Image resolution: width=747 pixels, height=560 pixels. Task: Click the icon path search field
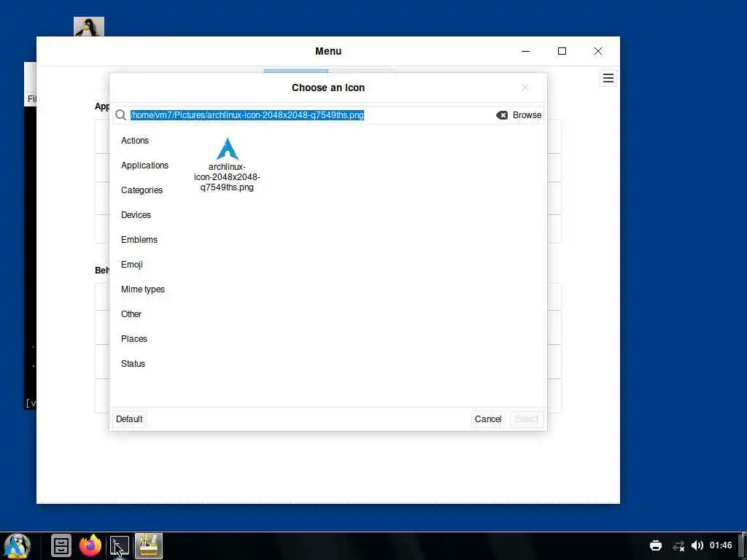tap(312, 114)
